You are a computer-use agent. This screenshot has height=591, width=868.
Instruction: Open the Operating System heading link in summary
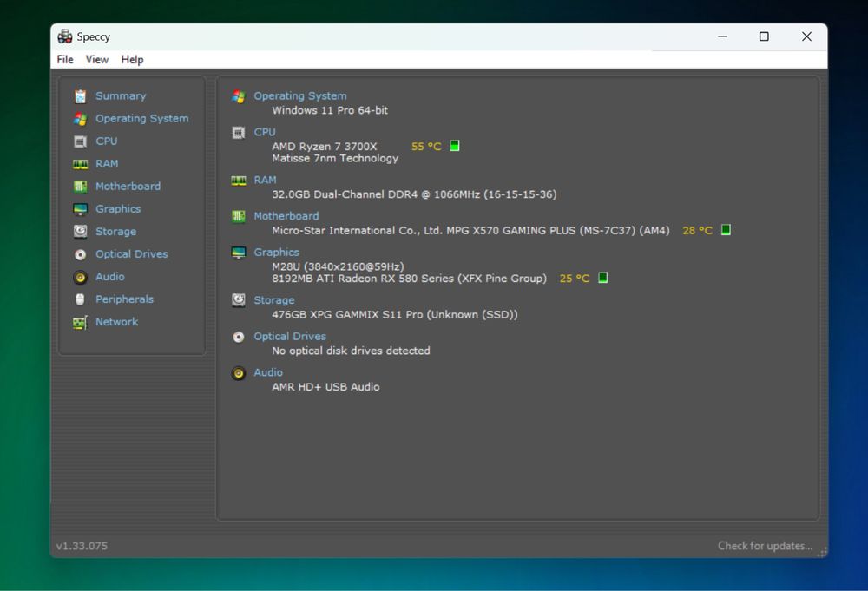pyautogui.click(x=300, y=95)
